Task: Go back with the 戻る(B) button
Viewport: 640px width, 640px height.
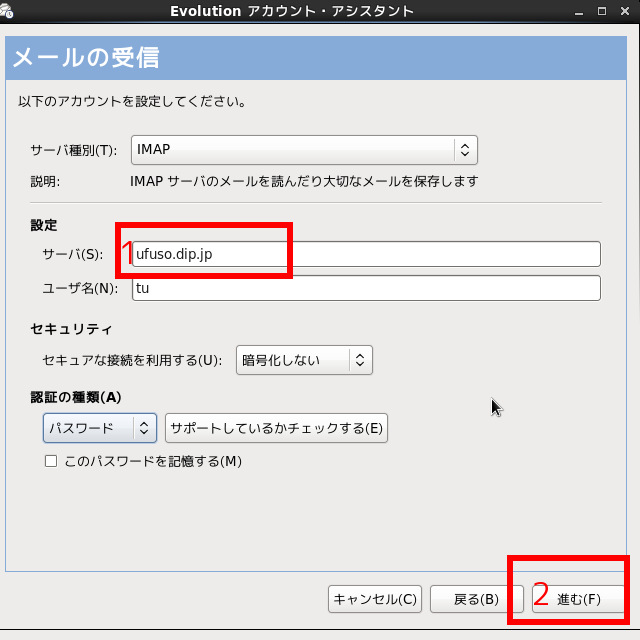Action: (x=476, y=599)
